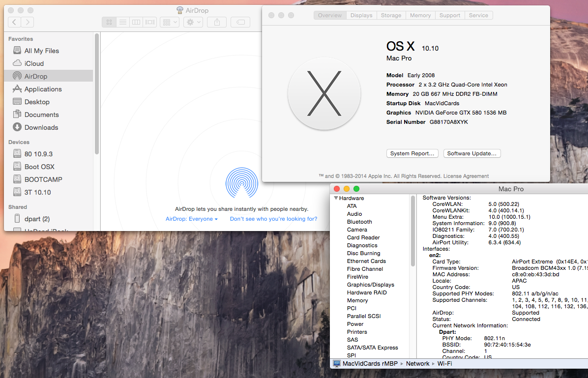Select Card Reader in Hardware list
This screenshot has height=378, width=588.
tap(363, 237)
